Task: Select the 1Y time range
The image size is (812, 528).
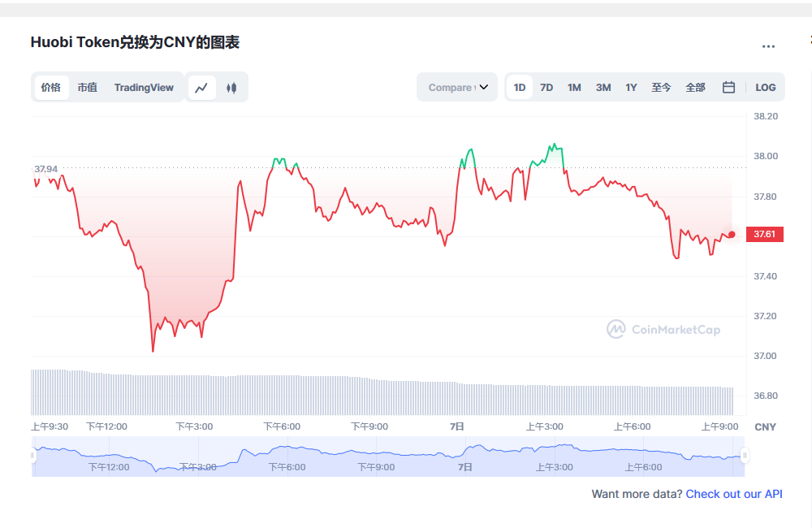Action: pos(631,87)
